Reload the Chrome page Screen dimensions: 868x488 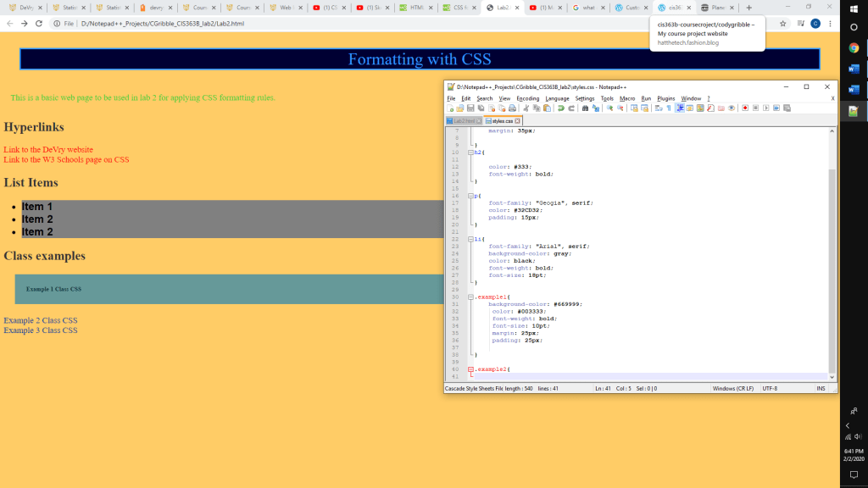[38, 24]
